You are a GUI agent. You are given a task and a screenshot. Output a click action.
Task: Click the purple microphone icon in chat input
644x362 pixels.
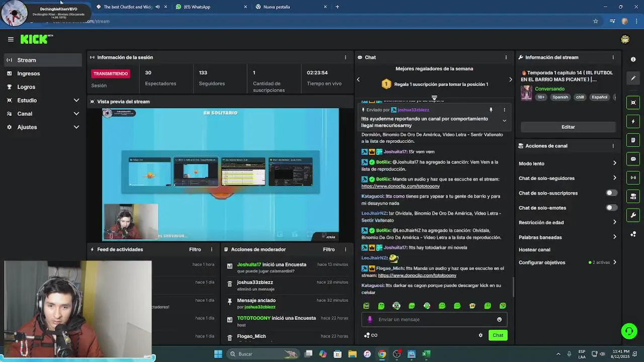click(370, 319)
